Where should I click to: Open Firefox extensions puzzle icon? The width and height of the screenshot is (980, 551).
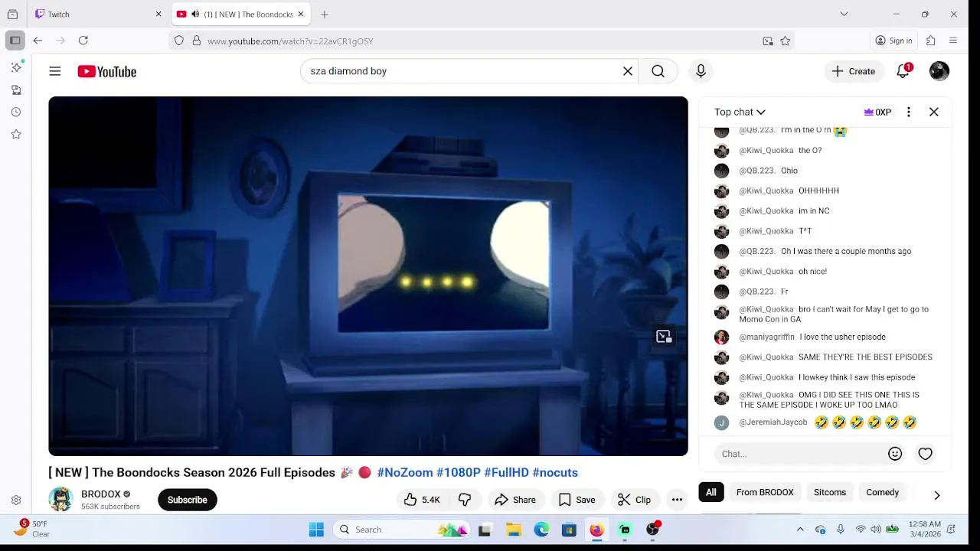pyautogui.click(x=931, y=41)
